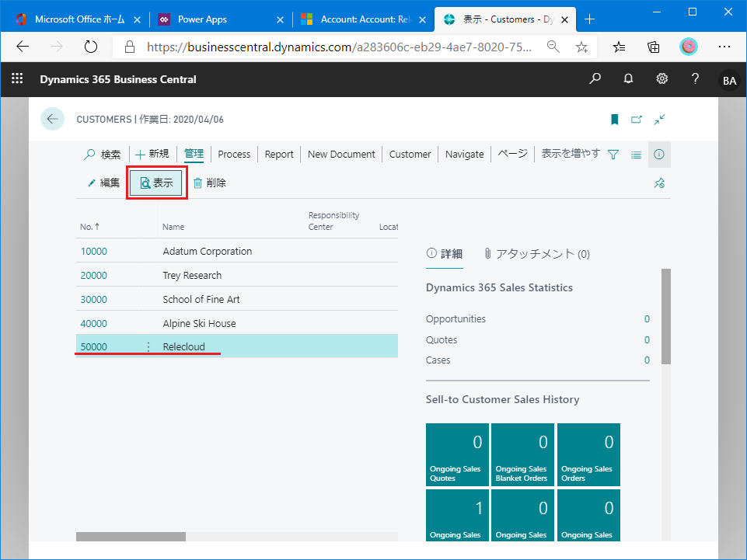Open the notifications bell icon

[628, 78]
